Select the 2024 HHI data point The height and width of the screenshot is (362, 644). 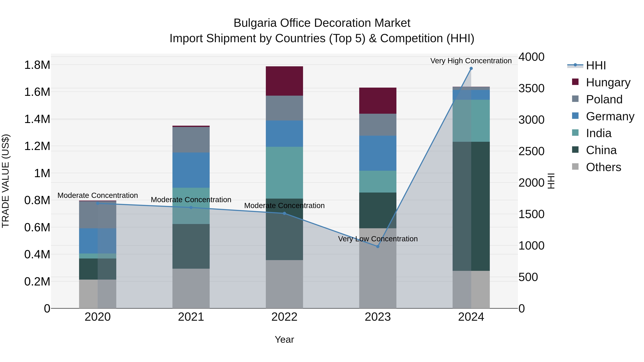[x=471, y=68]
